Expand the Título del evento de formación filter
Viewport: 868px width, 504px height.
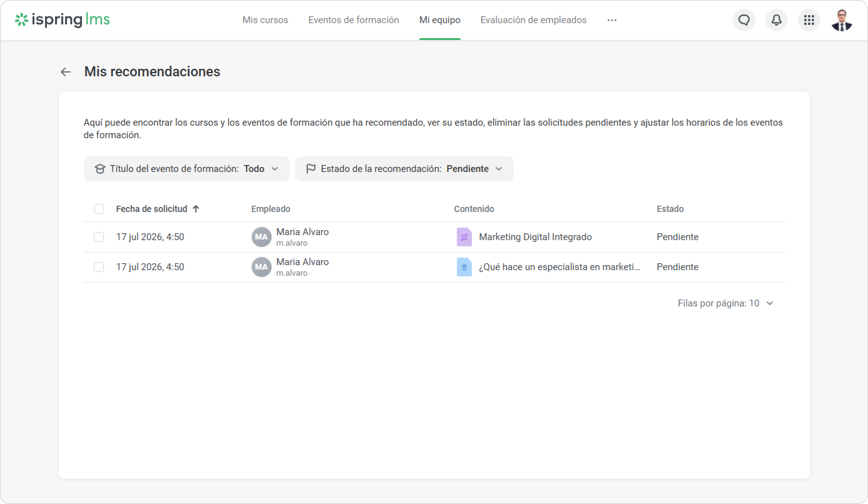pyautogui.click(x=187, y=169)
